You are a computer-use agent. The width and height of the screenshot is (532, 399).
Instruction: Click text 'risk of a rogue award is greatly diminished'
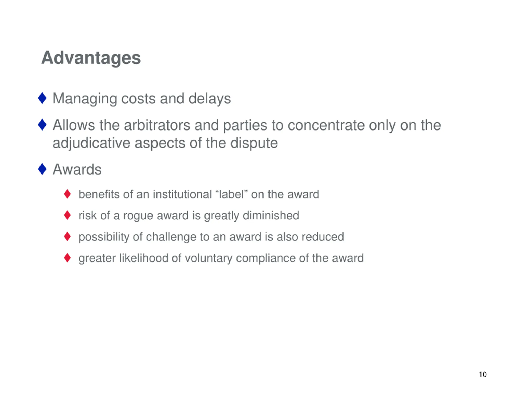point(189,216)
